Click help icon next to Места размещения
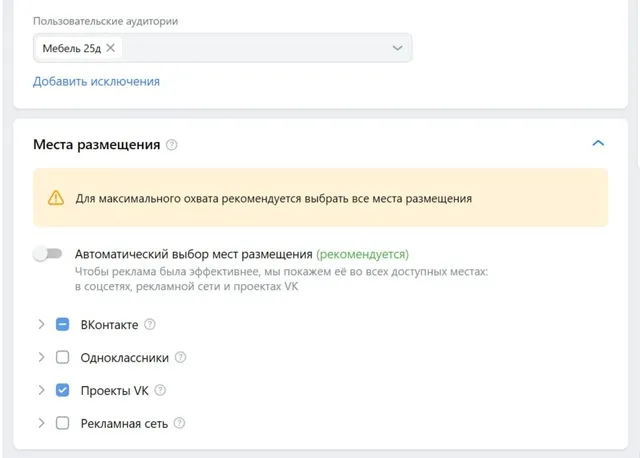Image resolution: width=640 pixels, height=458 pixels. 172,145
